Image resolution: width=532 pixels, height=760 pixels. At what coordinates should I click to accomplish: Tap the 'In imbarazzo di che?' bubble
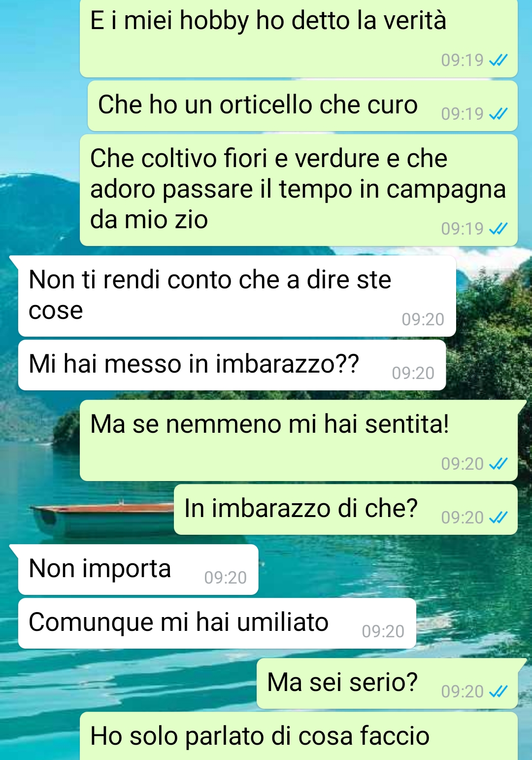tap(346, 510)
